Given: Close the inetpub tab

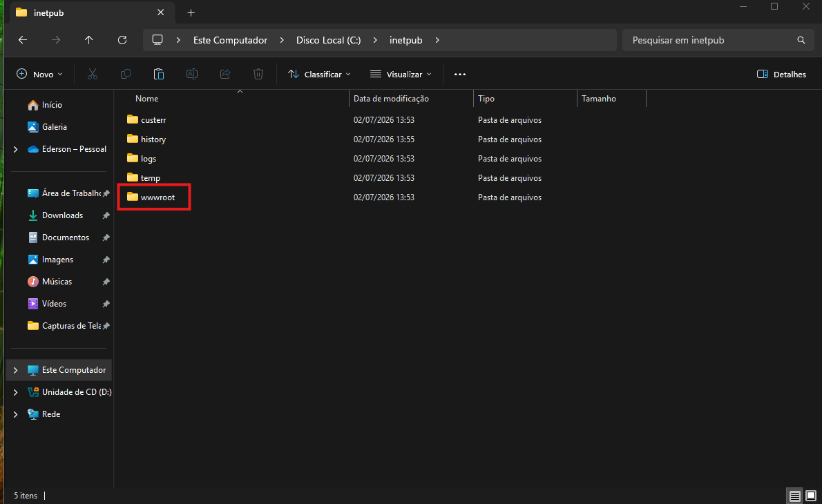Looking at the screenshot, I should (160, 12).
